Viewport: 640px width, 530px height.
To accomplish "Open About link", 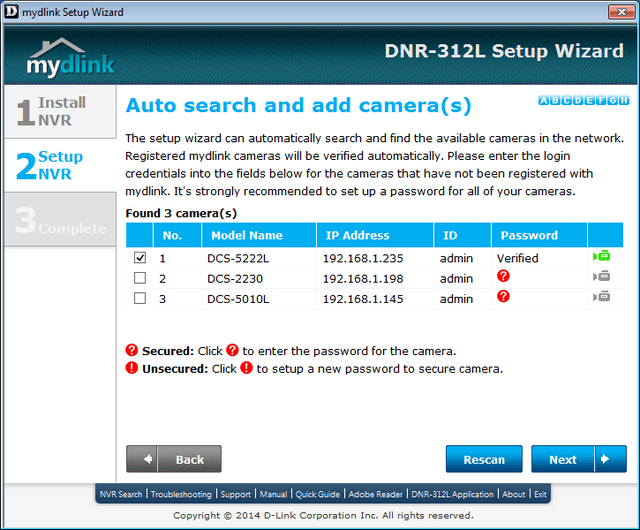I will point(513,494).
